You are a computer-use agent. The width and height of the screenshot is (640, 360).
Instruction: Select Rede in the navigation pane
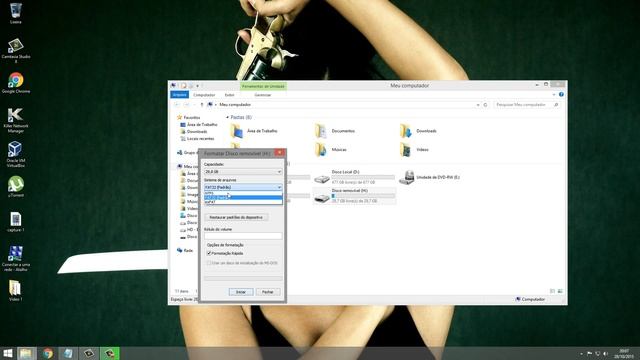(x=188, y=251)
